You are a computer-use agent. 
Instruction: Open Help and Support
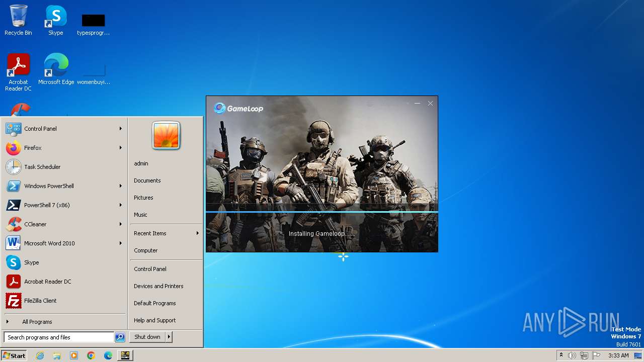click(x=166, y=320)
